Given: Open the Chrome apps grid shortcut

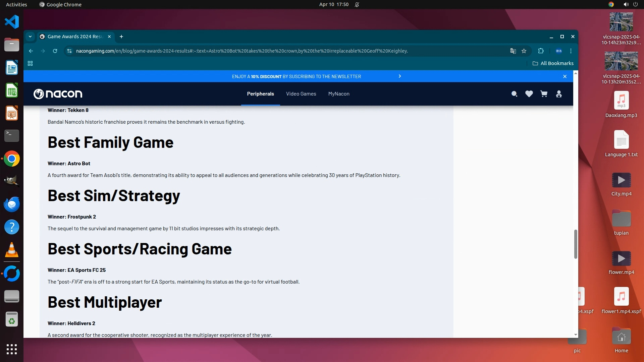Looking at the screenshot, I should click(x=30, y=63).
